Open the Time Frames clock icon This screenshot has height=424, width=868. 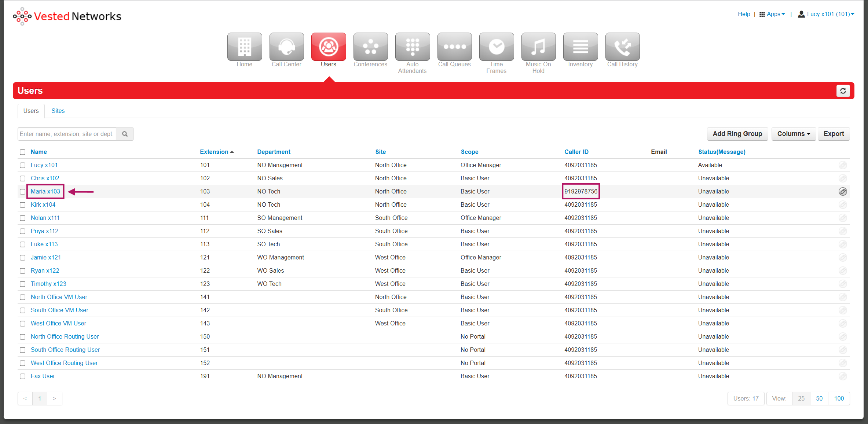point(496,47)
